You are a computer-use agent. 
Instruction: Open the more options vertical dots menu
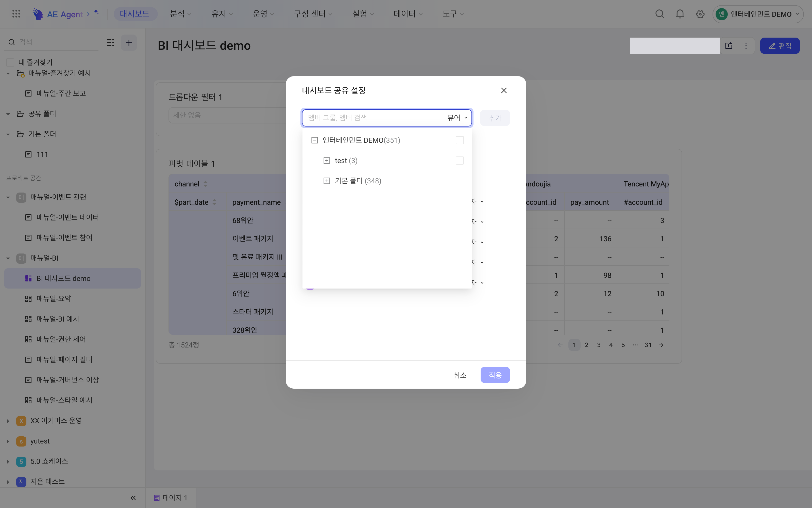(x=746, y=46)
